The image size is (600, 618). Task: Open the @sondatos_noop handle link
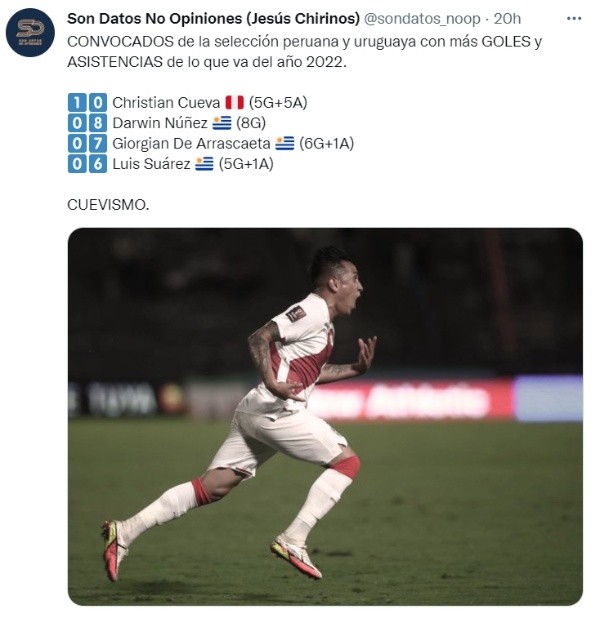click(422, 19)
